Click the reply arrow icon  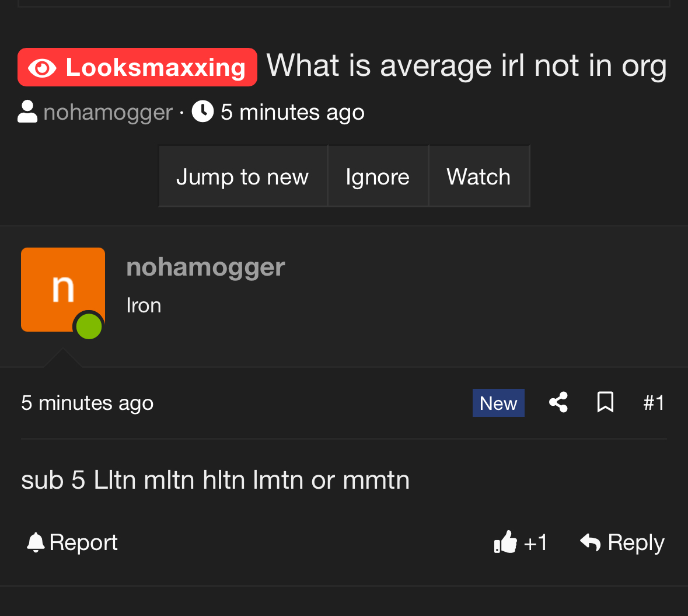pos(590,542)
